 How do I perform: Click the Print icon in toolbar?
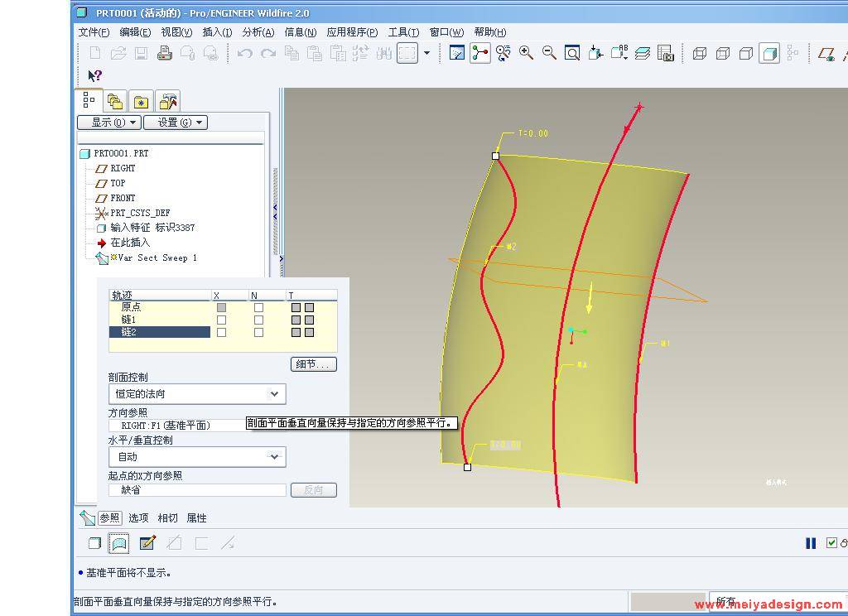point(165,53)
